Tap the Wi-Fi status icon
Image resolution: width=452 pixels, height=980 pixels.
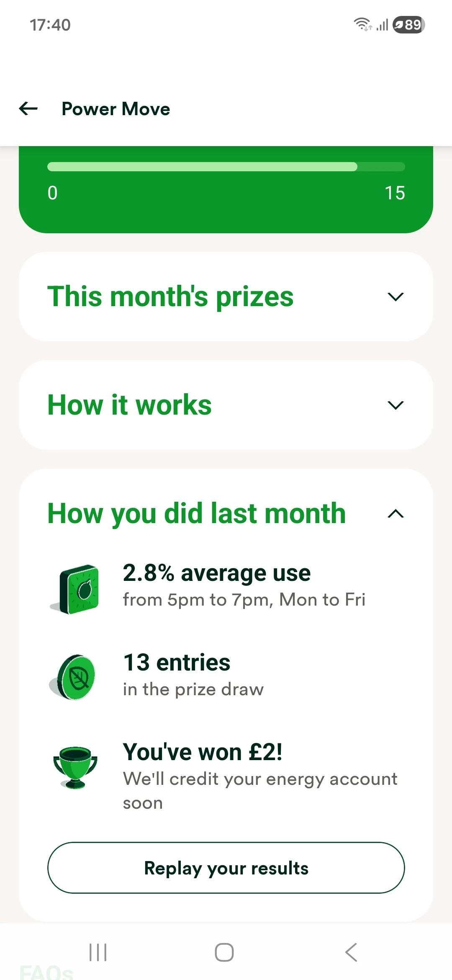coord(362,24)
